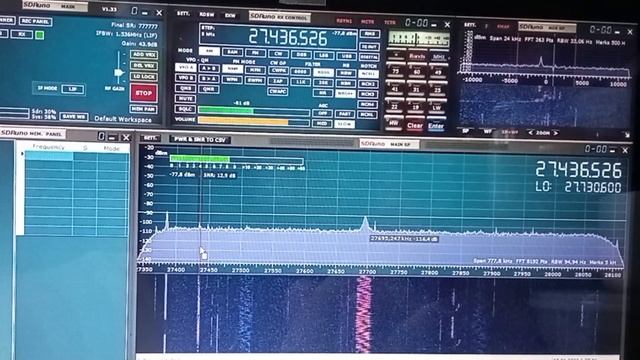Set AGC to MED
The width and height of the screenshot is (640, 360).
pyautogui.click(x=322, y=123)
